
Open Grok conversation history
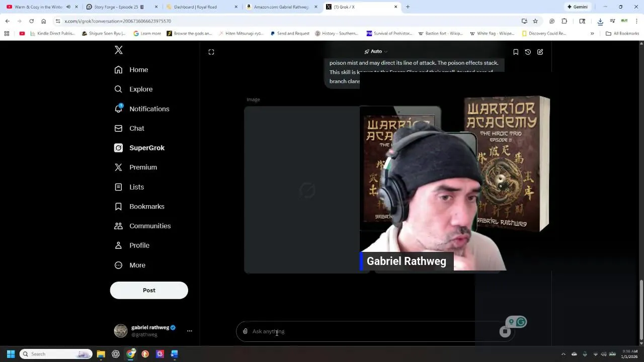click(528, 52)
